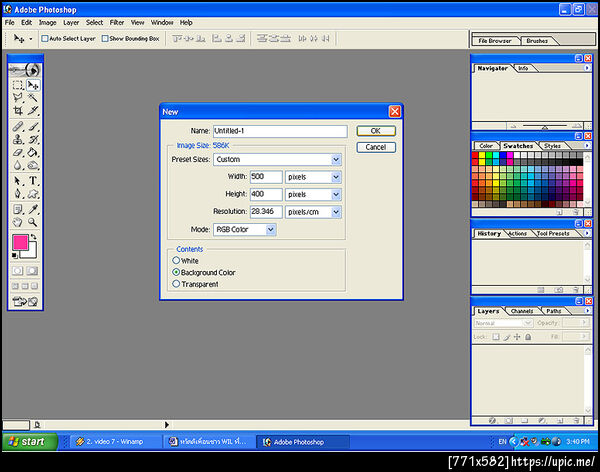Enable Show Bounding Box checkbox

(105, 38)
